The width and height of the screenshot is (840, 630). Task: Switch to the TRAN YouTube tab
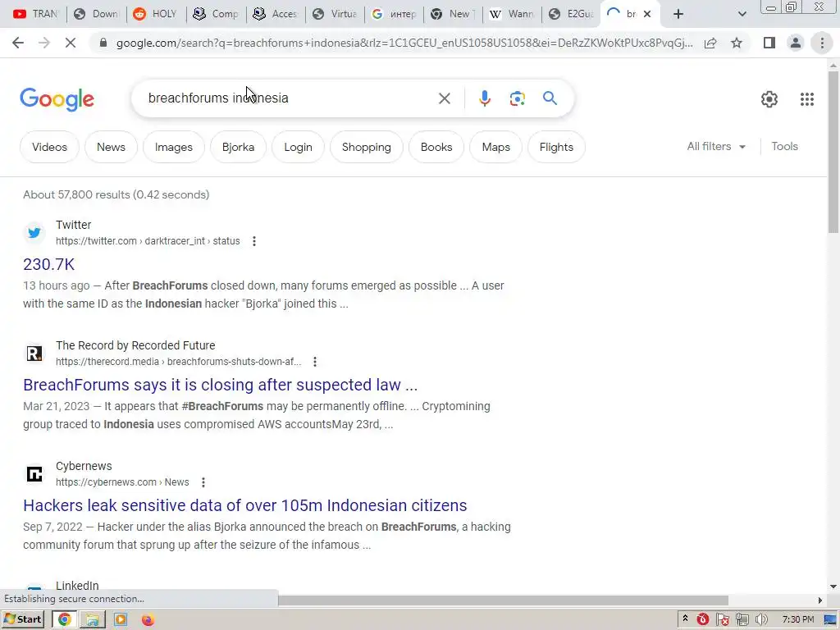35,14
